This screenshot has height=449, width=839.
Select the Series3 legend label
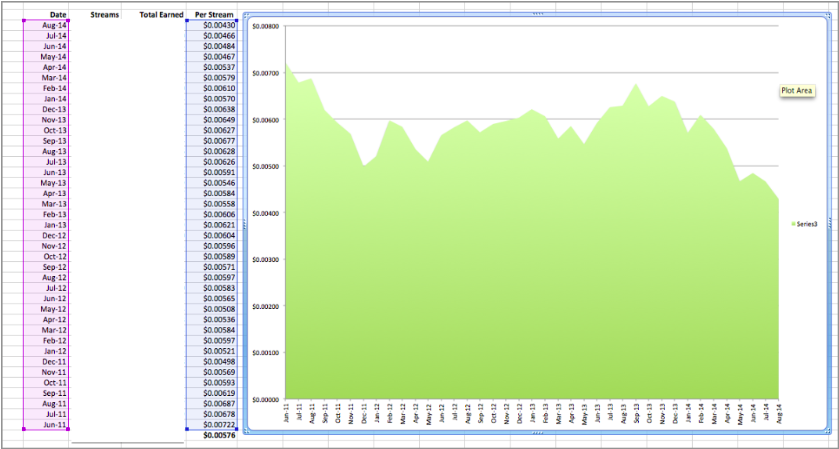tap(806, 224)
